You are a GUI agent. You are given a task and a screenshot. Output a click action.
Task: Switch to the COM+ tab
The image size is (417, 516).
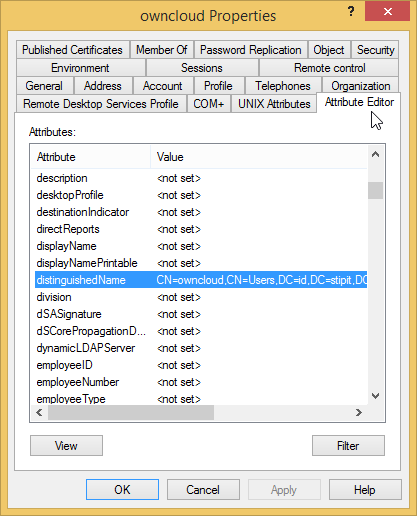coord(209,104)
